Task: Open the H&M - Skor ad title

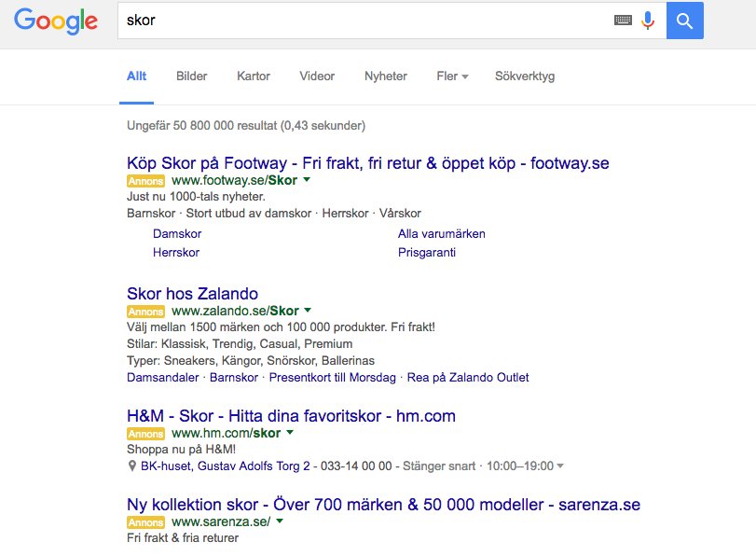Action: coord(291,416)
